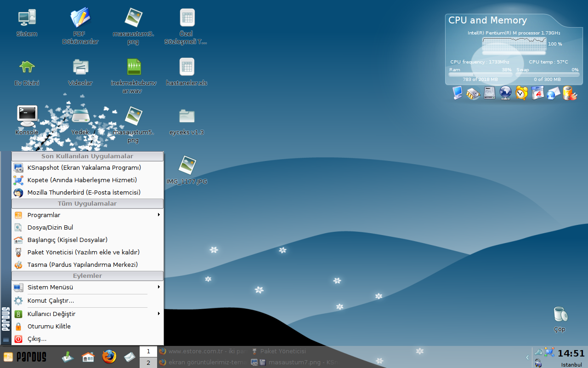
Task: Click the Pardus start menu button
Action: (25, 357)
